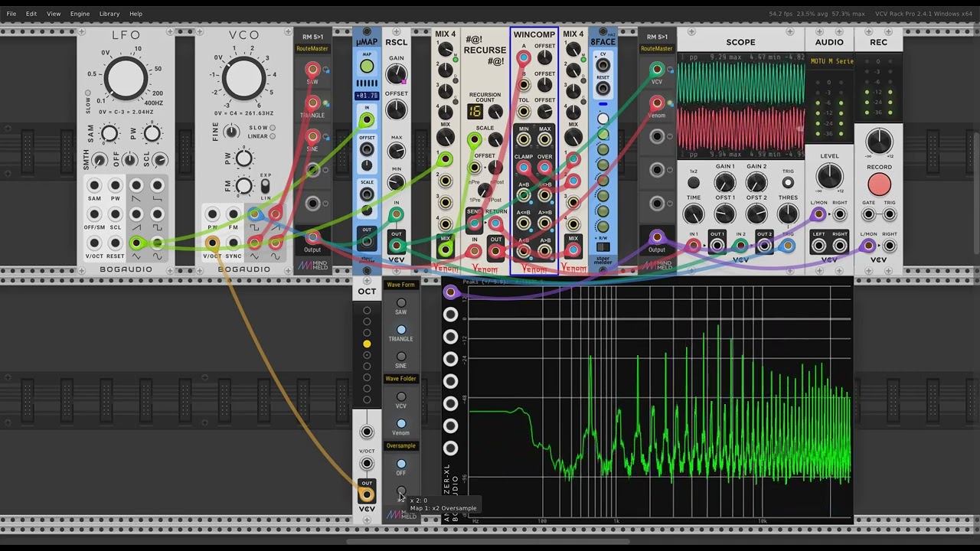The height and width of the screenshot is (551, 980).
Task: Set Oversample to OFF
Action: point(401,464)
